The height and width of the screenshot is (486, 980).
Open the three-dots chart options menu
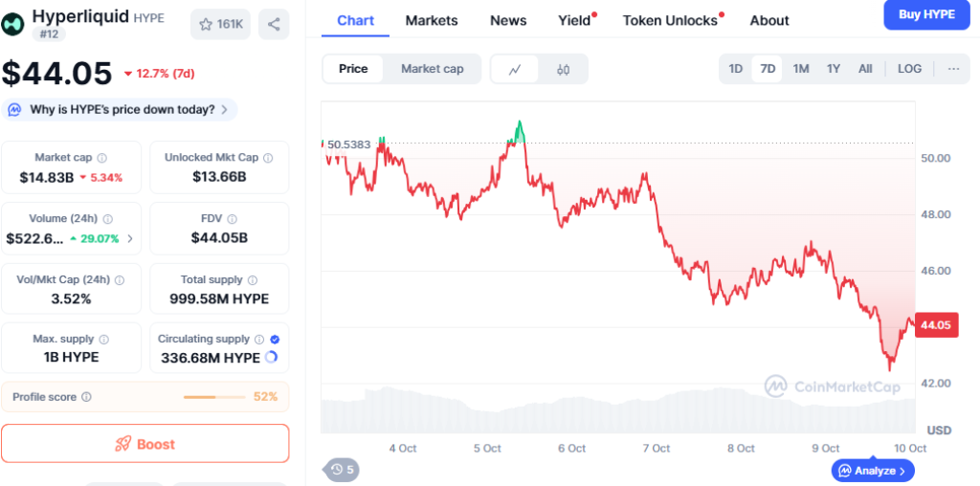point(953,69)
